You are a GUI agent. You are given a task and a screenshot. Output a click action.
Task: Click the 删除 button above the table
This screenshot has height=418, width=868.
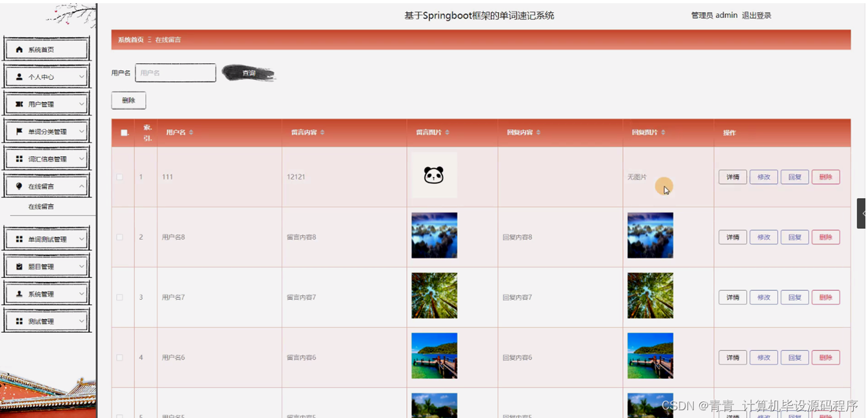pyautogui.click(x=128, y=101)
